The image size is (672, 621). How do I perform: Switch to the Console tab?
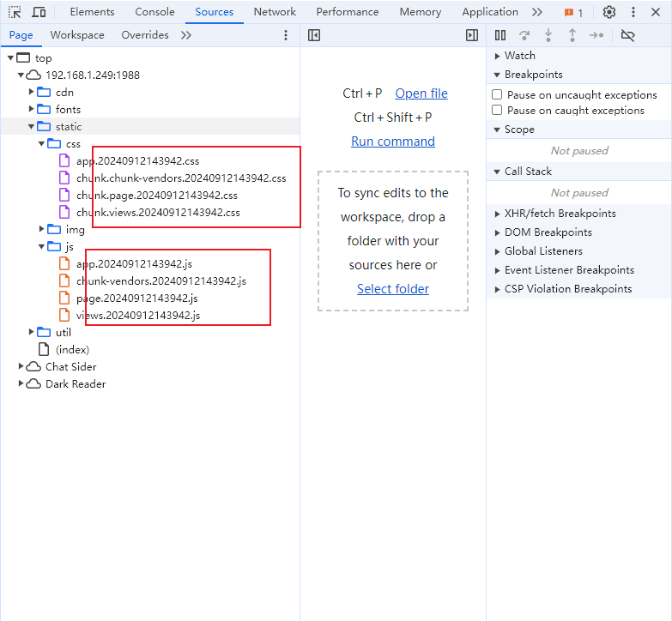coord(154,12)
